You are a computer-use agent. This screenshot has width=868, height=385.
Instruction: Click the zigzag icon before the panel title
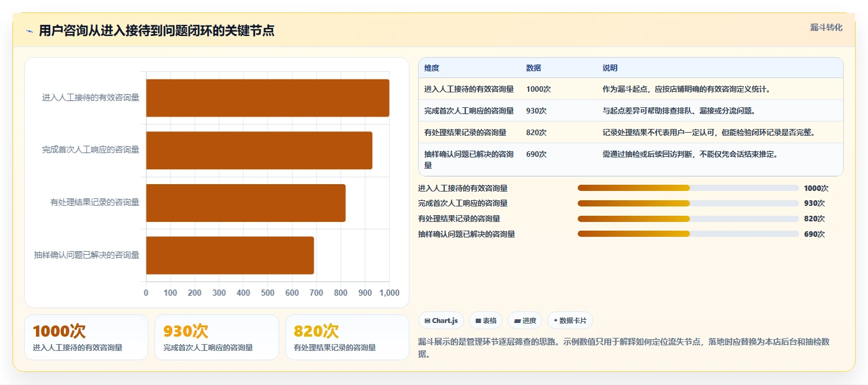point(30,31)
